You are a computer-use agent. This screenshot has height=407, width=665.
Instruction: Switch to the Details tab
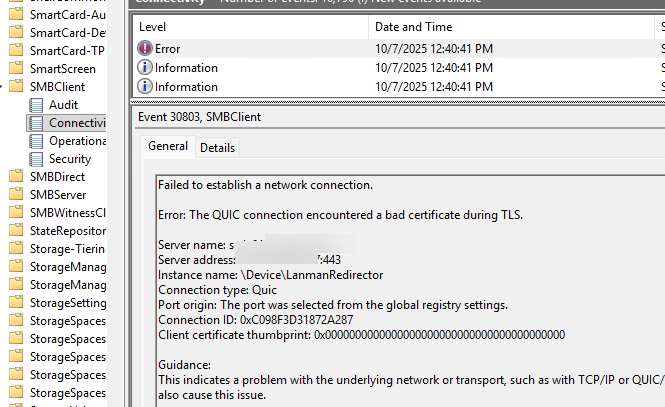tap(217, 148)
